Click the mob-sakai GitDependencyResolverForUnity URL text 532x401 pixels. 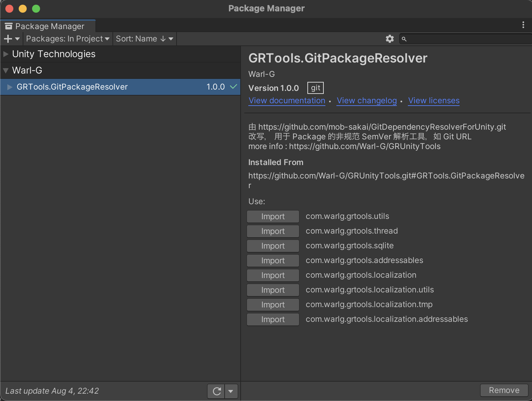pyautogui.click(x=382, y=127)
